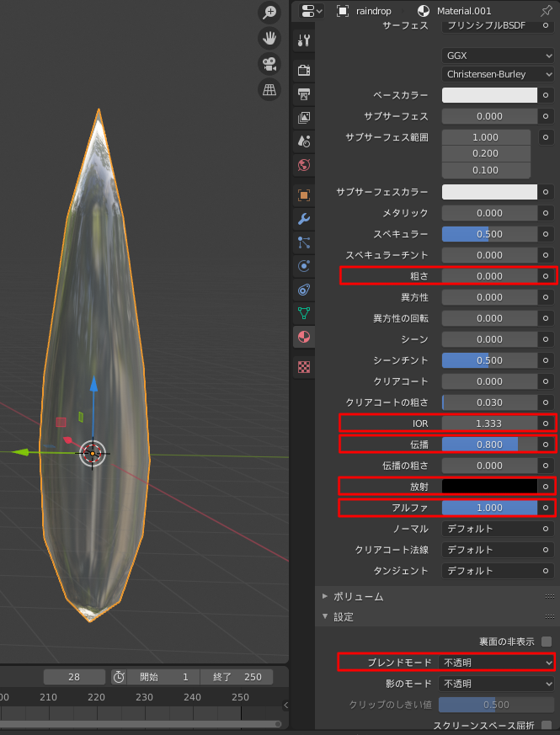Open the Particle properties tab
This screenshot has height=735, width=560.
[304, 242]
